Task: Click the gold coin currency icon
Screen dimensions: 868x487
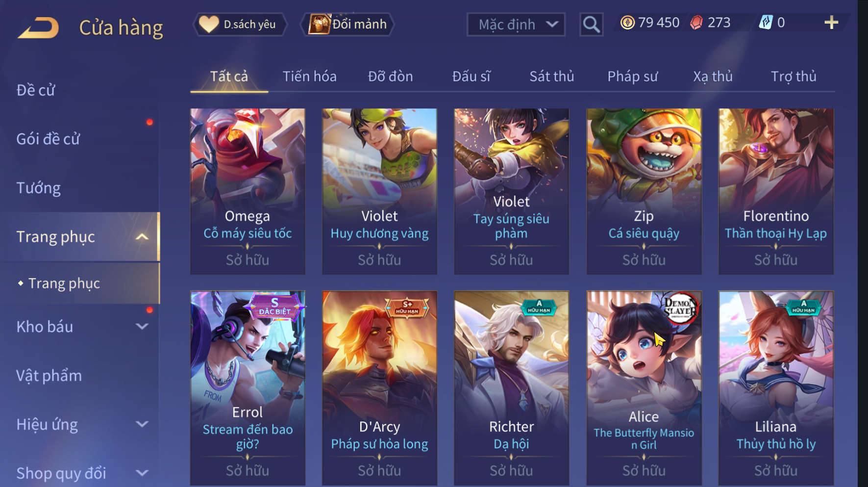Action: [x=627, y=23]
